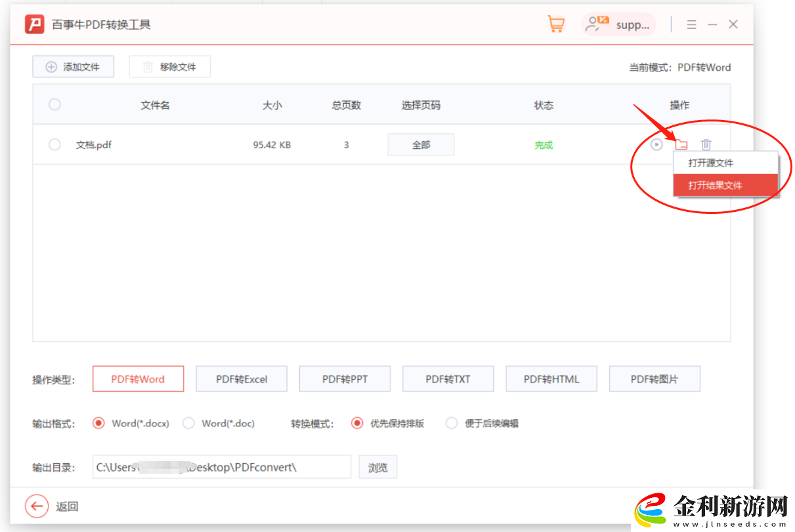Viewport: 795px width, 532px height.
Task: Click the 文件名 column header
Action: click(x=156, y=105)
